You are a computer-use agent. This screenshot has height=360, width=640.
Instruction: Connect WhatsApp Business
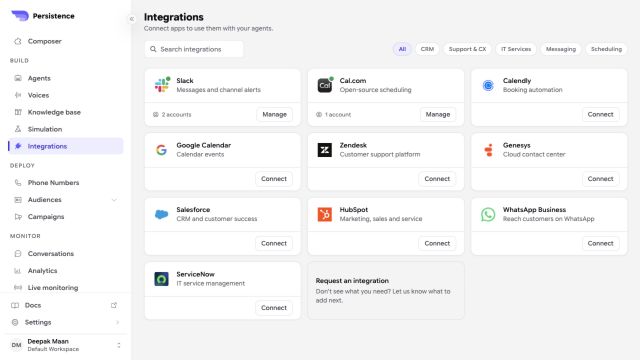tap(600, 243)
